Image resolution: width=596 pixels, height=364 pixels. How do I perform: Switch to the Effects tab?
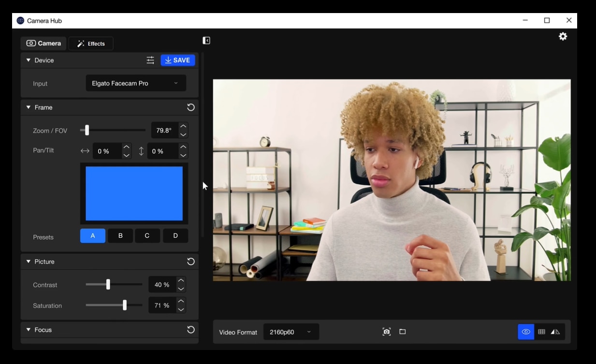pyautogui.click(x=91, y=44)
